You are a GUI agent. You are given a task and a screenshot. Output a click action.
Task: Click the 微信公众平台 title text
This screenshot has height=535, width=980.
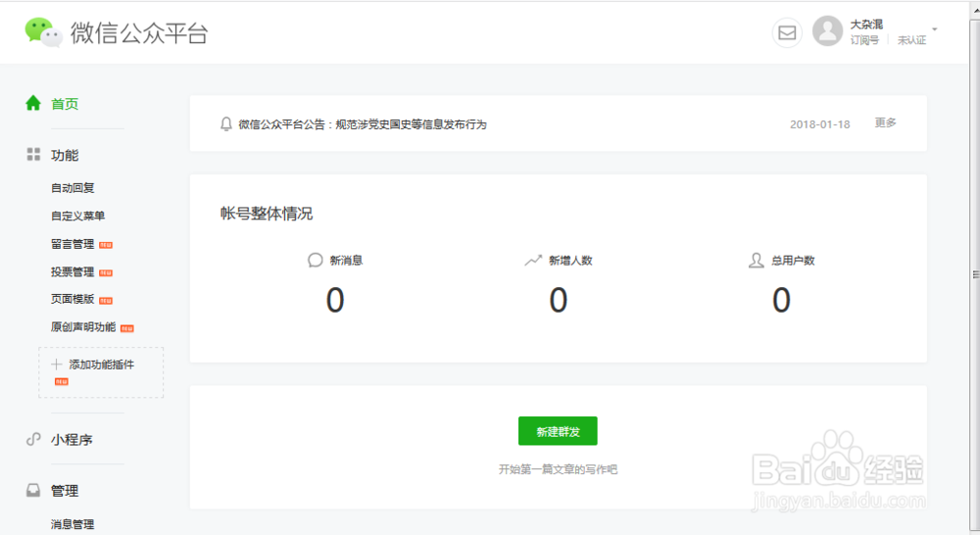point(139,33)
